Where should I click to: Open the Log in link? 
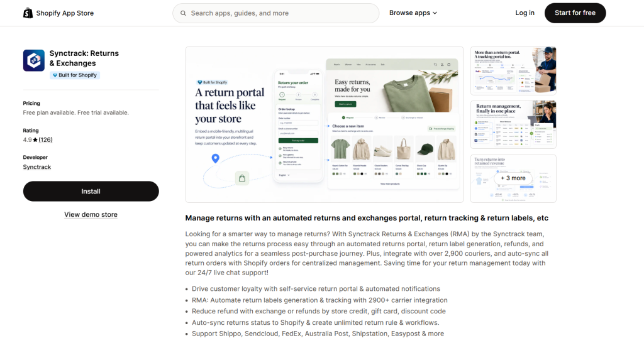point(525,13)
